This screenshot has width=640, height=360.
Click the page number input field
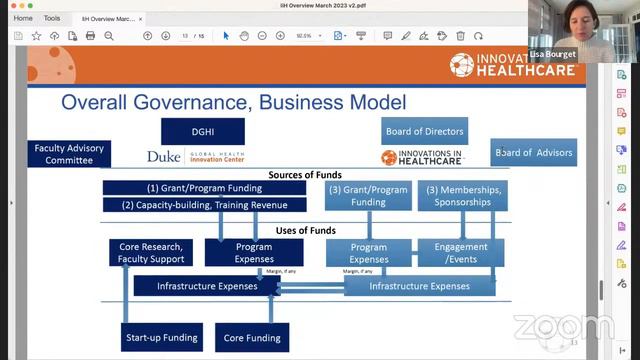click(185, 36)
